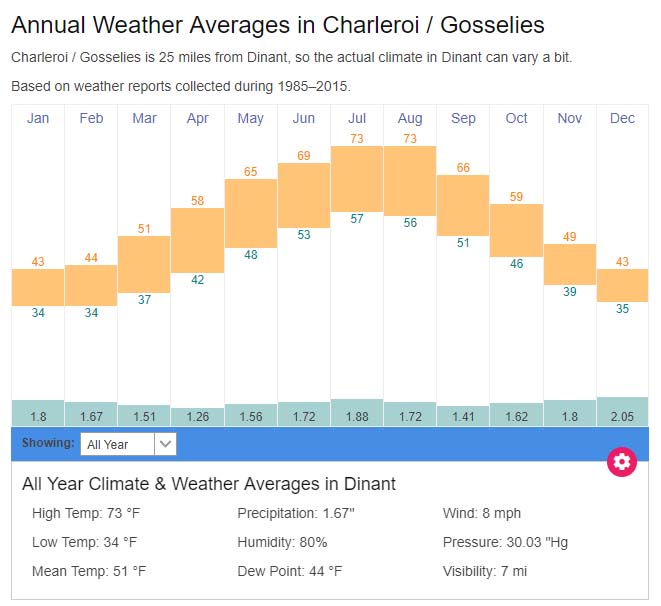Select the Nov month header
This screenshot has width=661, height=606.
pos(569,118)
